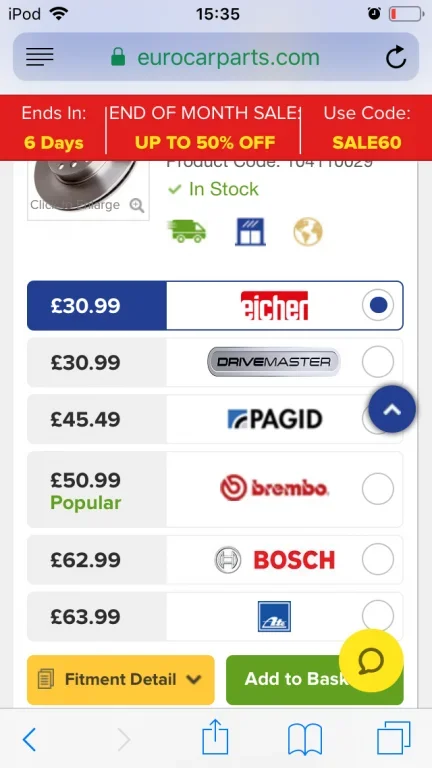Tap the green delivery van icon
Screen dimensions: 432x768
pyautogui.click(x=187, y=231)
